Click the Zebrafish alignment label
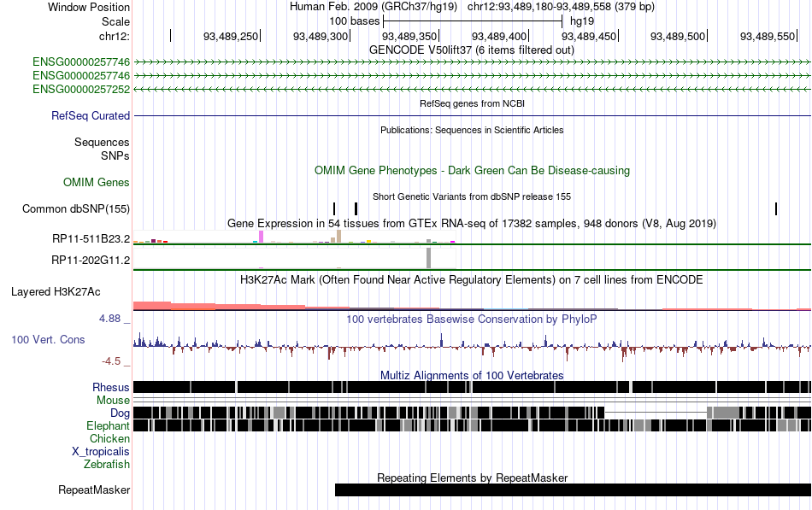Viewport: 812px width, 510px height. click(107, 465)
